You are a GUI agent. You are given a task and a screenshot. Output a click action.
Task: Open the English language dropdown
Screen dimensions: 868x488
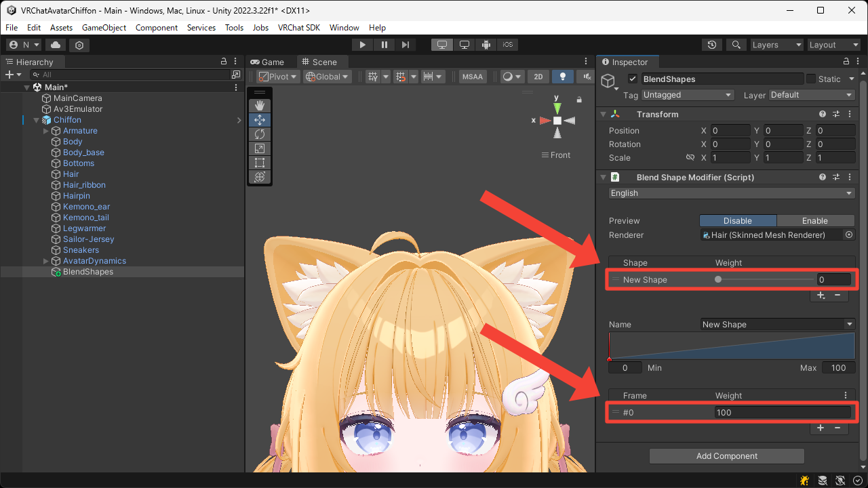[731, 193]
